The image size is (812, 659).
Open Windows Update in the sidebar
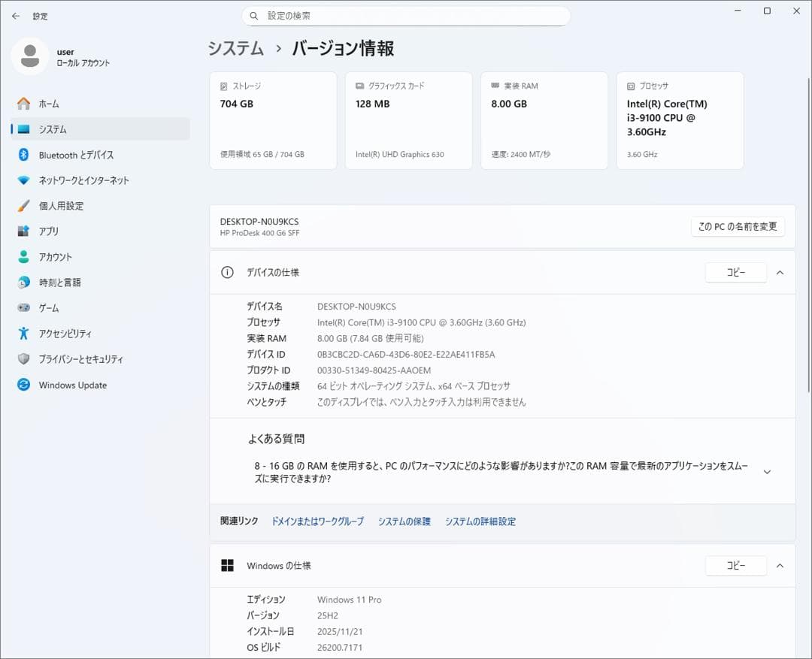tap(74, 385)
